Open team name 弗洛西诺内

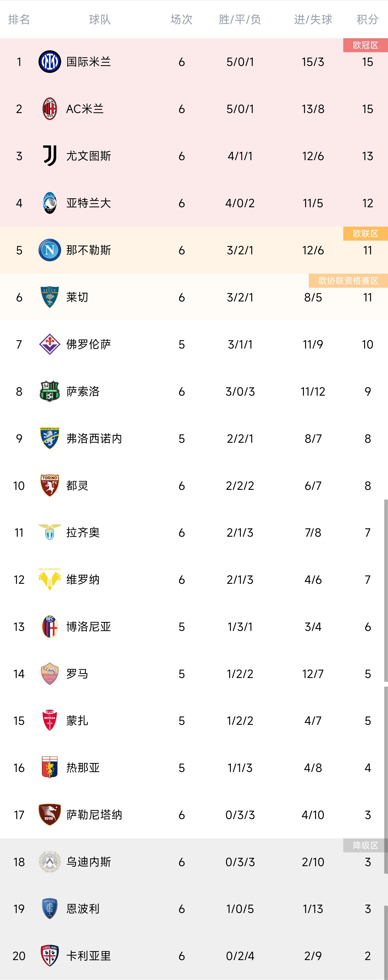point(94,439)
